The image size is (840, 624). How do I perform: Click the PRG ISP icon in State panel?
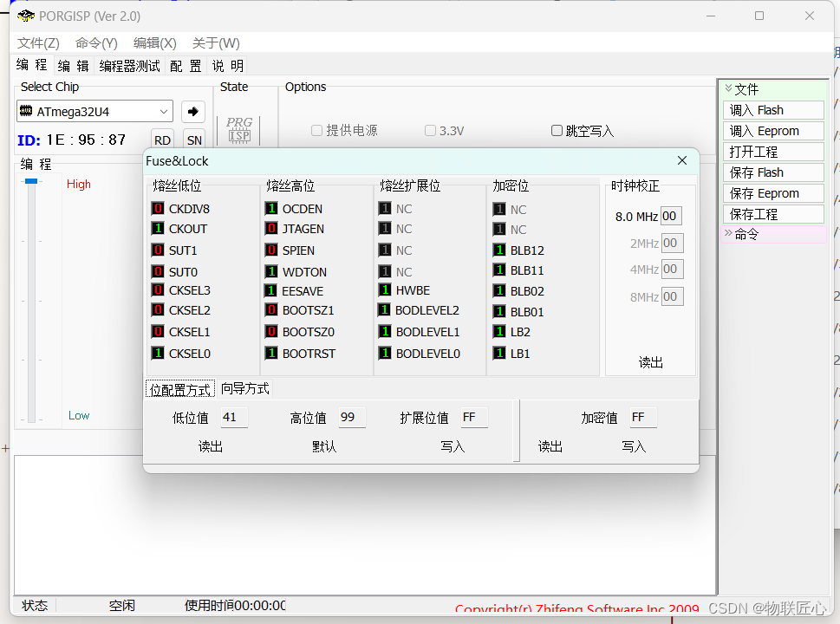click(x=238, y=130)
